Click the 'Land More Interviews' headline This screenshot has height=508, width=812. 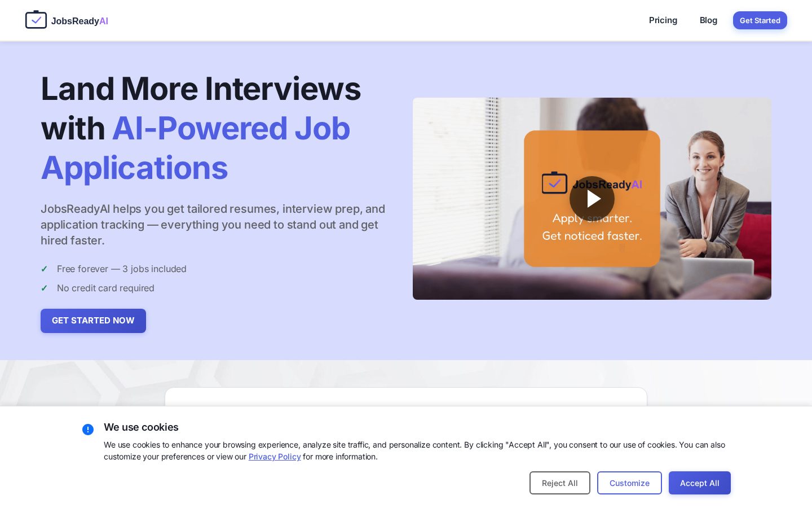201,89
